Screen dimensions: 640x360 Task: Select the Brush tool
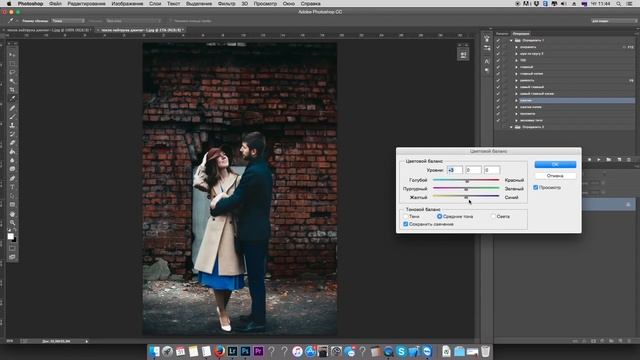coord(12,117)
